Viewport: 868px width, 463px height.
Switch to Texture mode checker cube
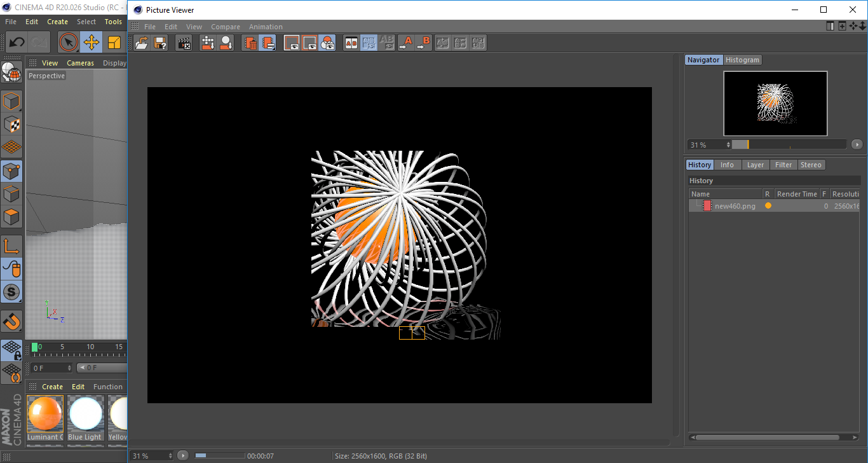(x=11, y=124)
